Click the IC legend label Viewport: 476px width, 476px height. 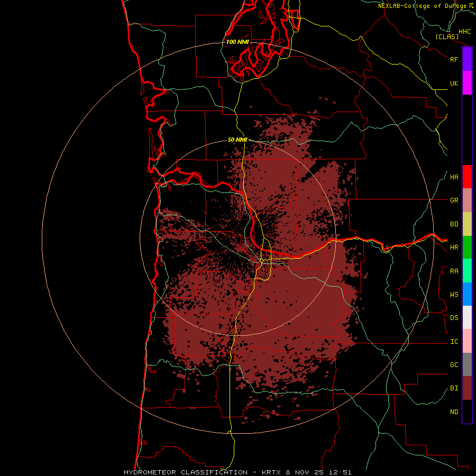tap(454, 342)
